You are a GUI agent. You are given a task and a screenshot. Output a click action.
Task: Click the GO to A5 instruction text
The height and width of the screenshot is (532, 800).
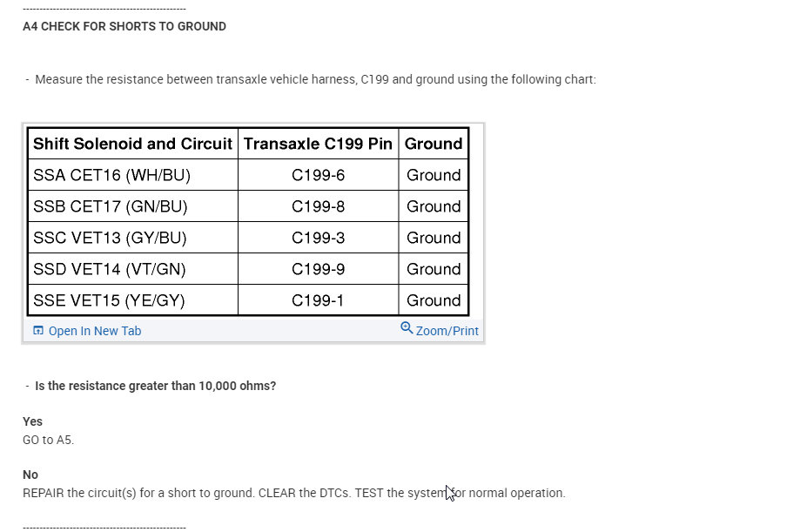point(49,440)
